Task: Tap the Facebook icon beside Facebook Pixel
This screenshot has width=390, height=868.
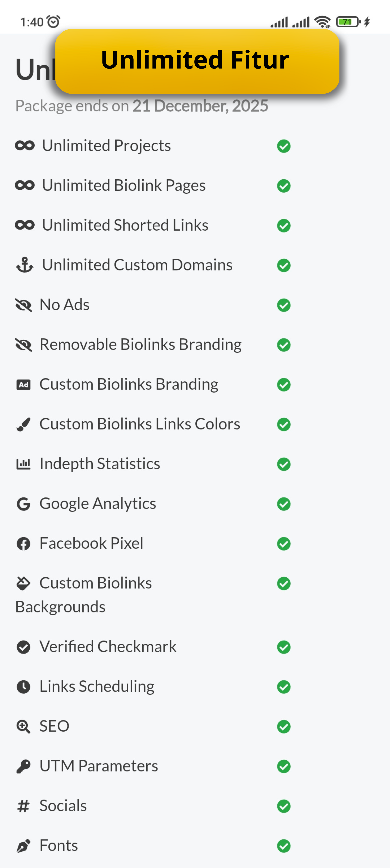Action: [x=24, y=543]
